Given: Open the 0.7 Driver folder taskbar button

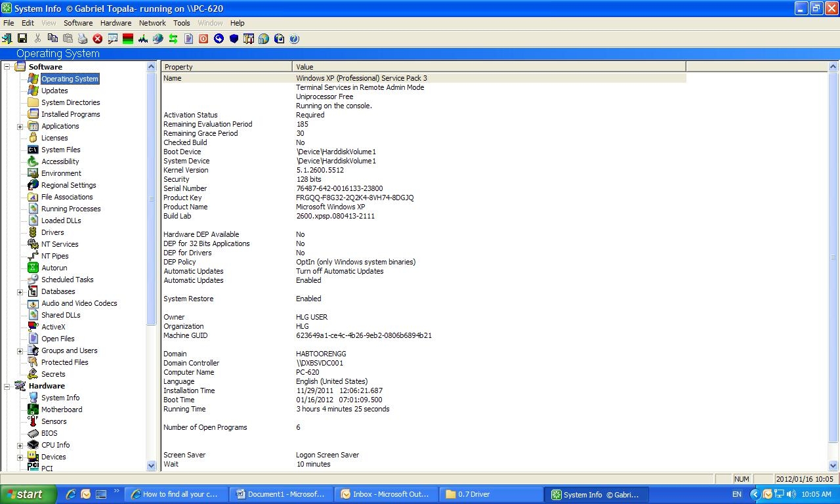Looking at the screenshot, I should [492, 494].
